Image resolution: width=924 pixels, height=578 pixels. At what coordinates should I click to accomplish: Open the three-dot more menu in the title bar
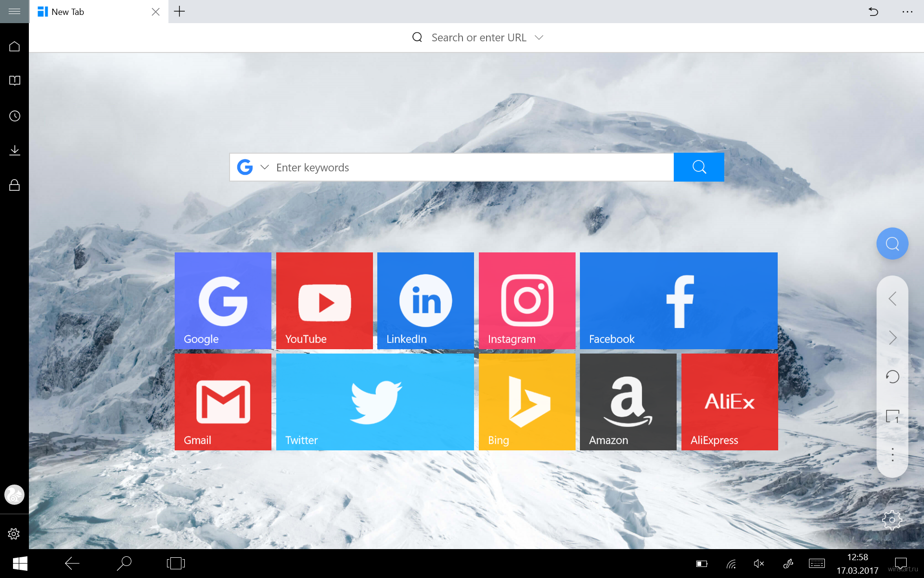(907, 12)
